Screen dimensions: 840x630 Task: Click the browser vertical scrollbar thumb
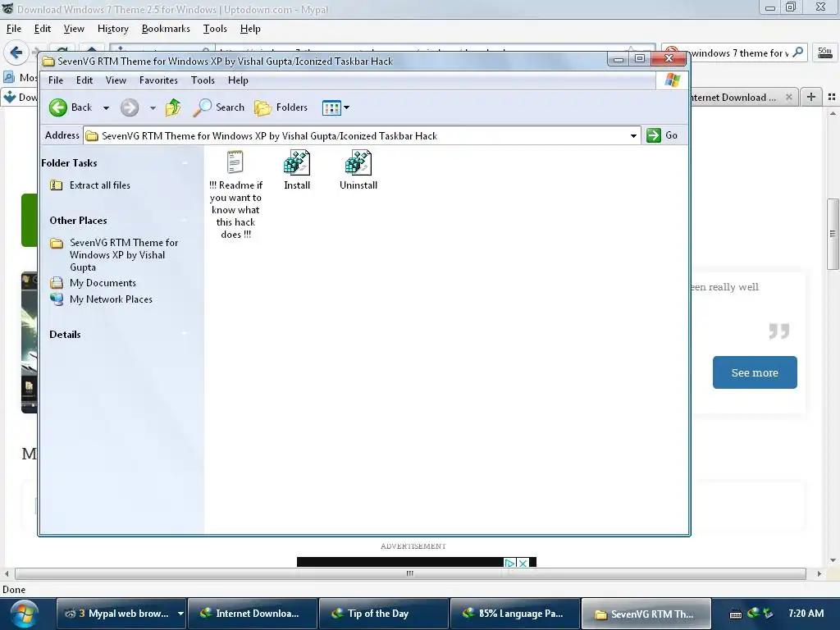(x=833, y=234)
